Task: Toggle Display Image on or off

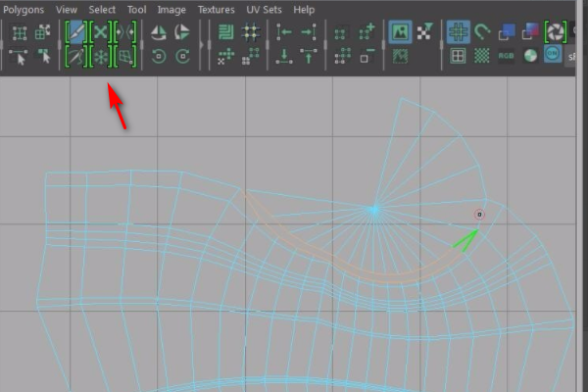Action: 400,32
